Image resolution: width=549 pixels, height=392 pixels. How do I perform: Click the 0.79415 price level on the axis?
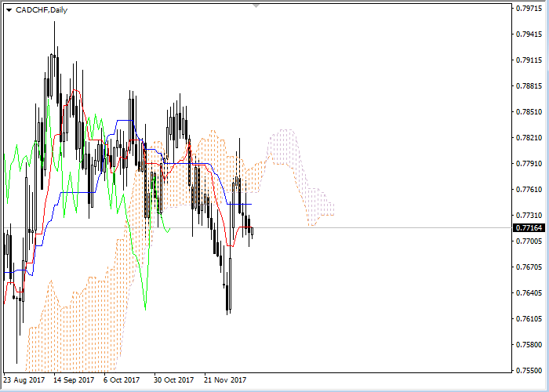tap(529, 34)
